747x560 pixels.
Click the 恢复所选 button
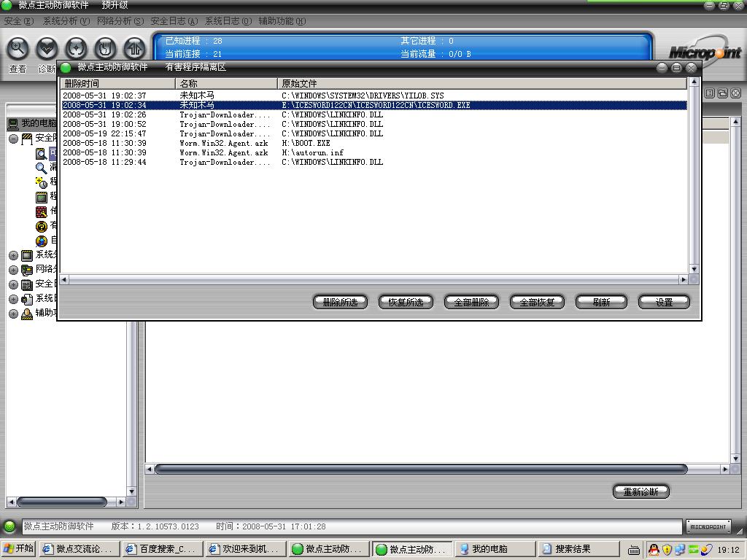point(406,302)
